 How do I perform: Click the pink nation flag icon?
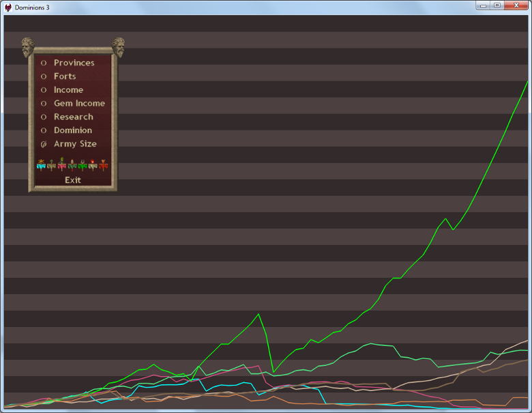(62, 164)
